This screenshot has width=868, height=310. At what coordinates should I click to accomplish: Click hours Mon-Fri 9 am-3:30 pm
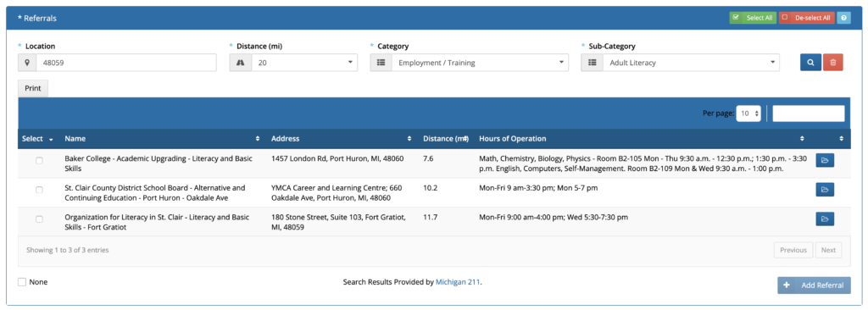click(x=538, y=188)
